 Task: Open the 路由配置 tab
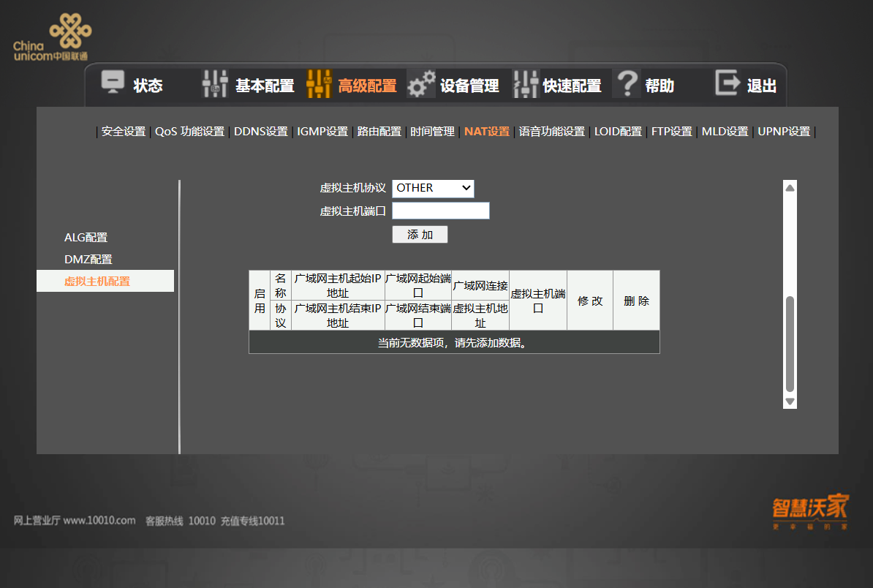tap(379, 132)
